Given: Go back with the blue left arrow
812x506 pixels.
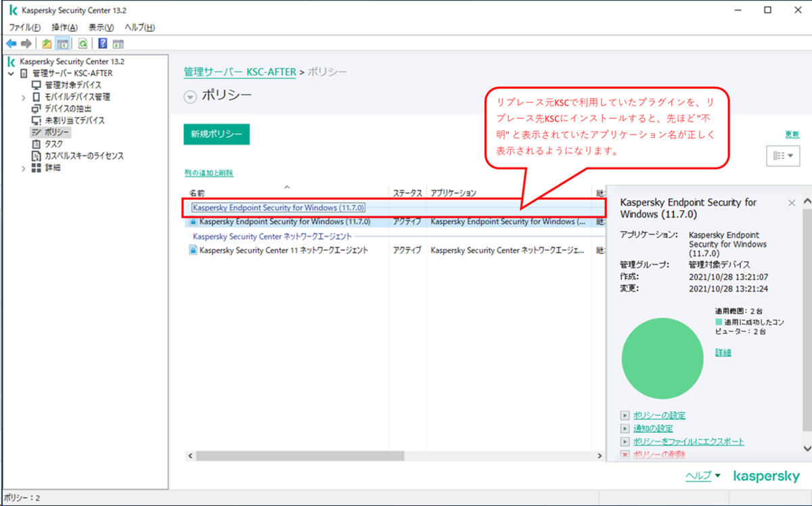Looking at the screenshot, I should 11,43.
